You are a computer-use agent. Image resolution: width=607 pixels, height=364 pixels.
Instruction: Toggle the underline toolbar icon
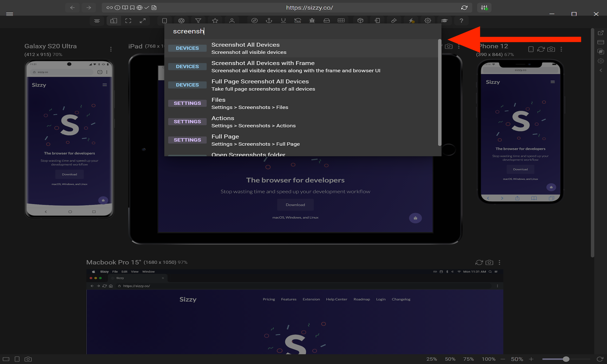pyautogui.click(x=283, y=21)
